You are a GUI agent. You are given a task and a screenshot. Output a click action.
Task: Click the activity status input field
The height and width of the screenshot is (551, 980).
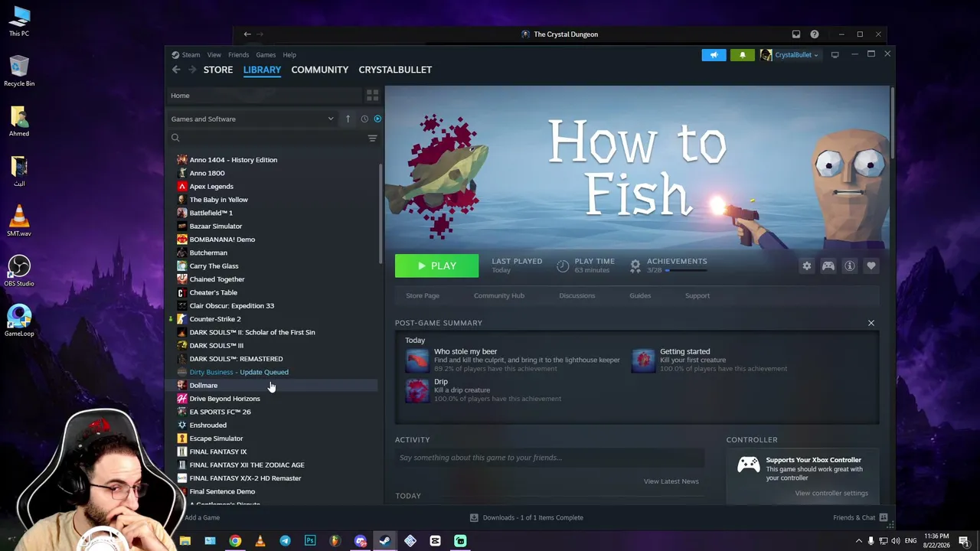click(550, 458)
